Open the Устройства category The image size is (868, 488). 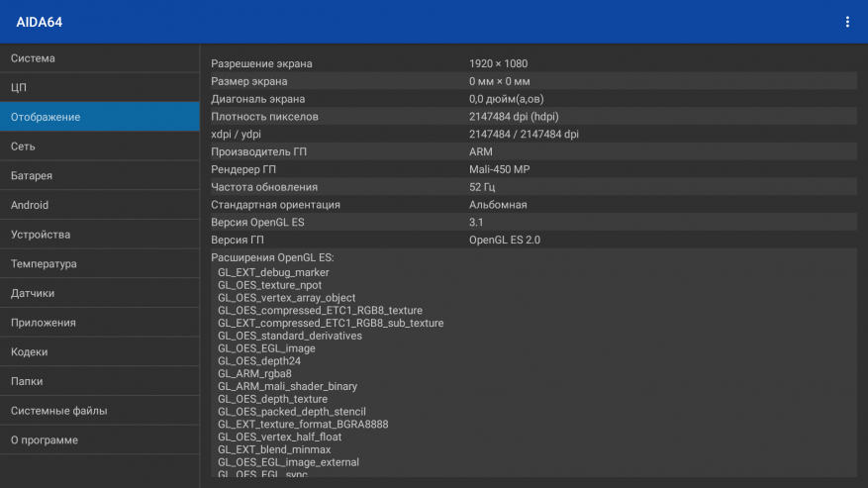(99, 235)
